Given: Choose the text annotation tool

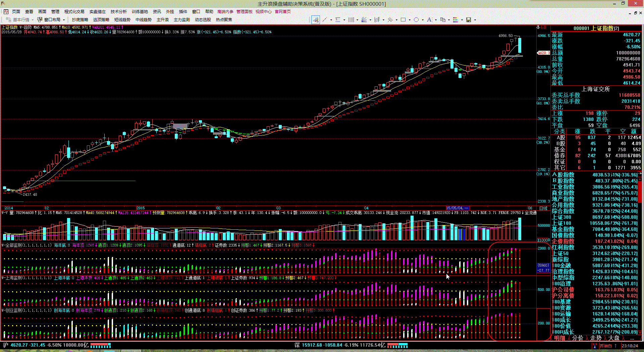Looking at the screenshot, I should [429, 20].
